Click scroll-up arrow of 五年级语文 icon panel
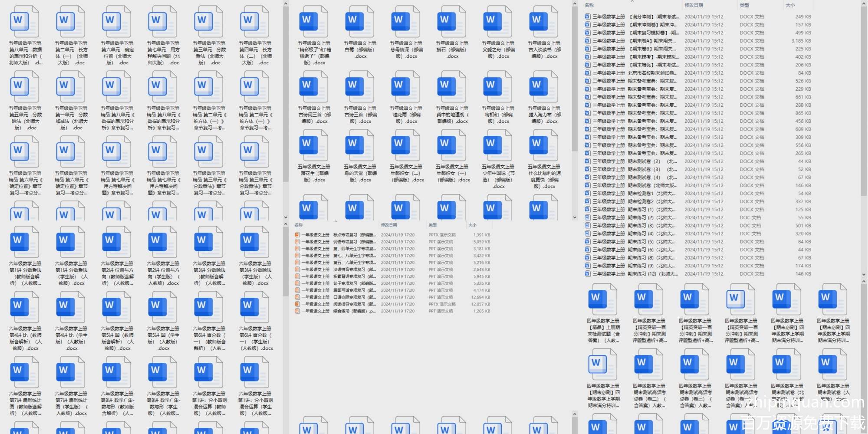The height and width of the screenshot is (434, 868). [575, 4]
